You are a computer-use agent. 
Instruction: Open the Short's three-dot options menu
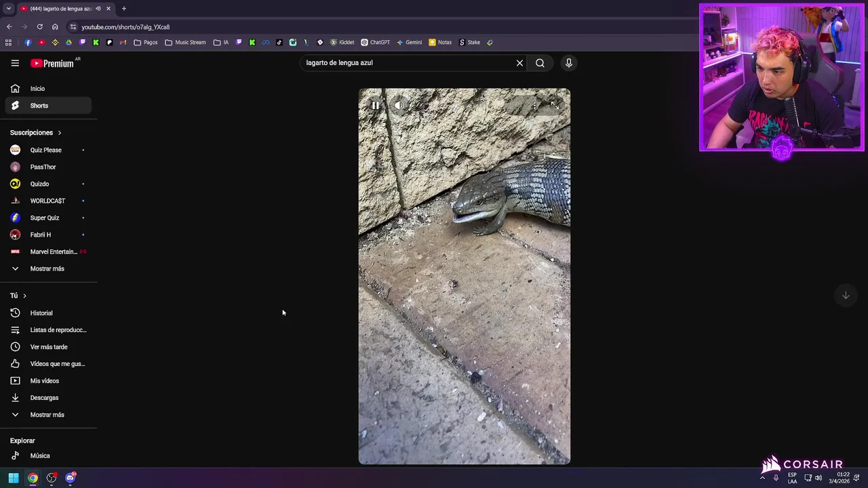(x=534, y=105)
